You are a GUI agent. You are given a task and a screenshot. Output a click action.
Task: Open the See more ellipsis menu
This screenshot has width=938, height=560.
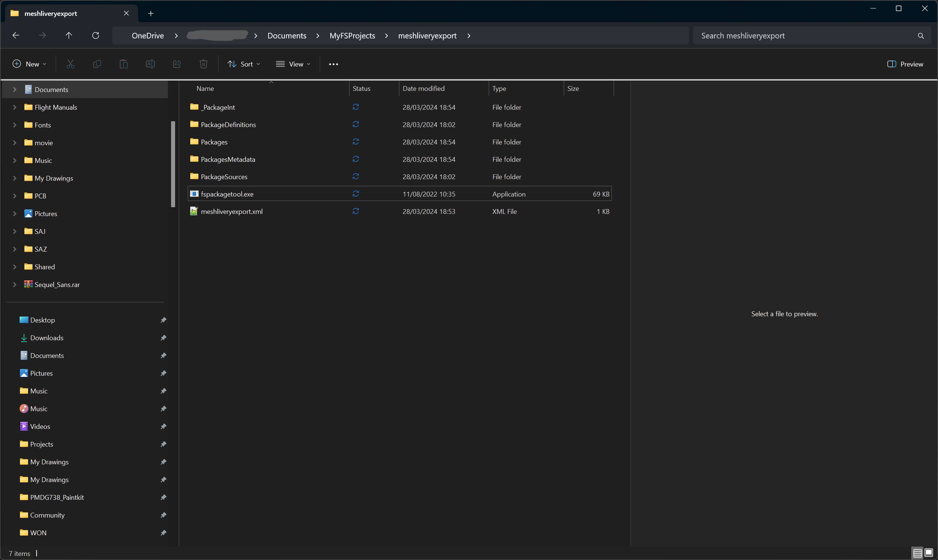pos(333,64)
